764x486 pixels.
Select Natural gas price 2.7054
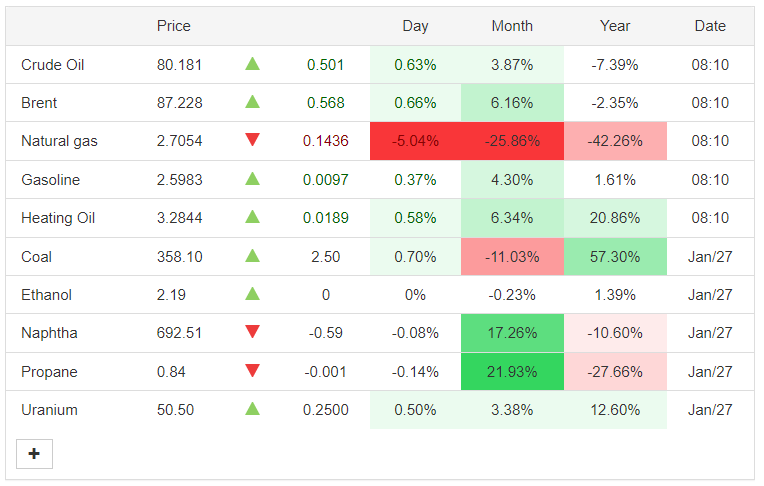click(x=179, y=141)
